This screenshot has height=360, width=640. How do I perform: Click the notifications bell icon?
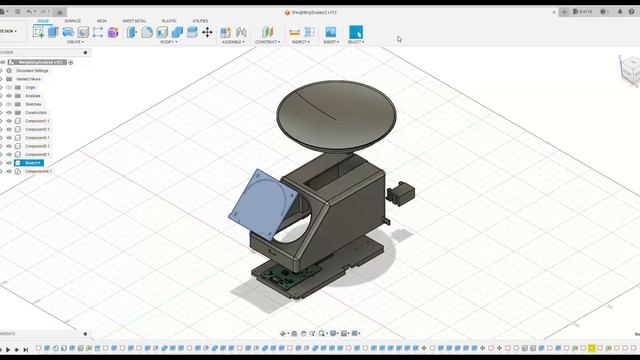[620, 12]
